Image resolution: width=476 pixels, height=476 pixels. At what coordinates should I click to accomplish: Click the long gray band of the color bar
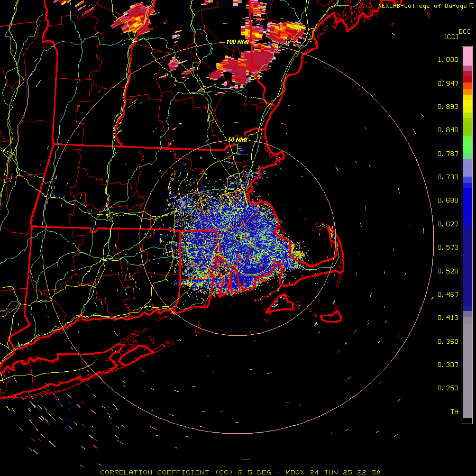click(467, 368)
